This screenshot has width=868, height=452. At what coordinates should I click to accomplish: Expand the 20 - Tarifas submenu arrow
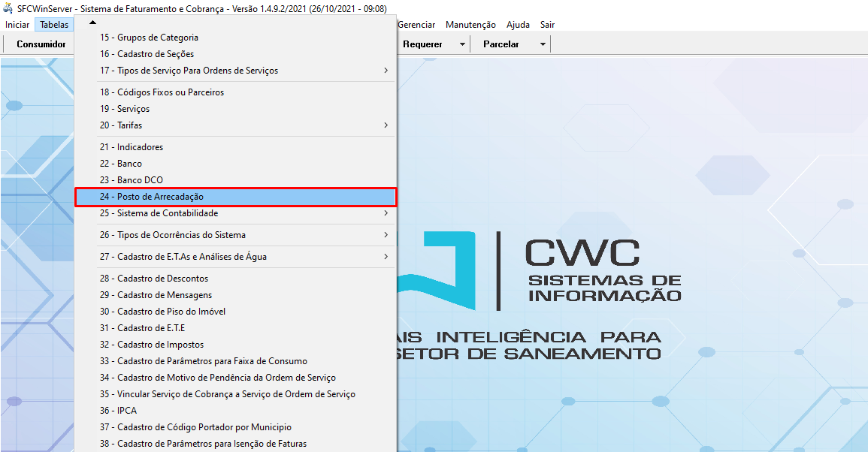(386, 125)
